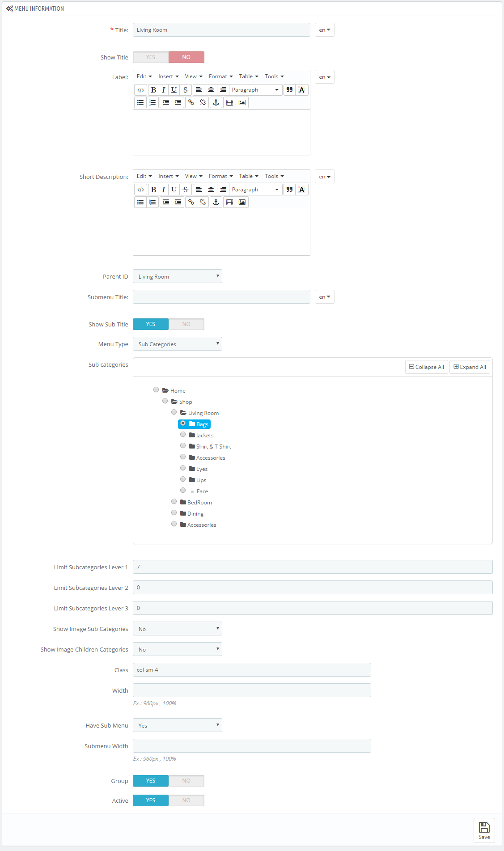Open Show Image Sub Categories dropdown
This screenshot has height=851, width=504.
178,629
